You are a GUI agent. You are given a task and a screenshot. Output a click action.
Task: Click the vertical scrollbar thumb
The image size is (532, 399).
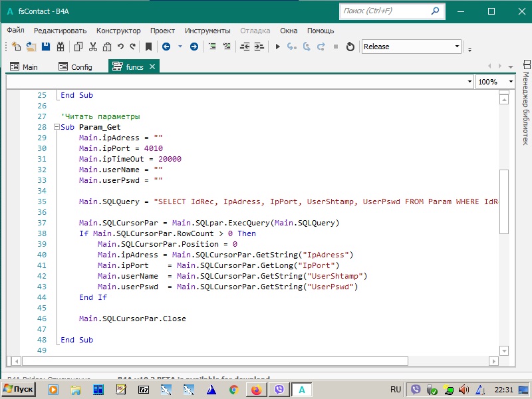(504, 201)
